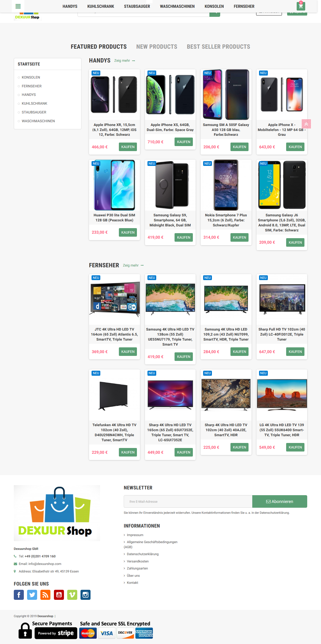This screenshot has width=321, height=644.
Task: Open the Twitter social icon
Action: pyautogui.click(x=32, y=595)
